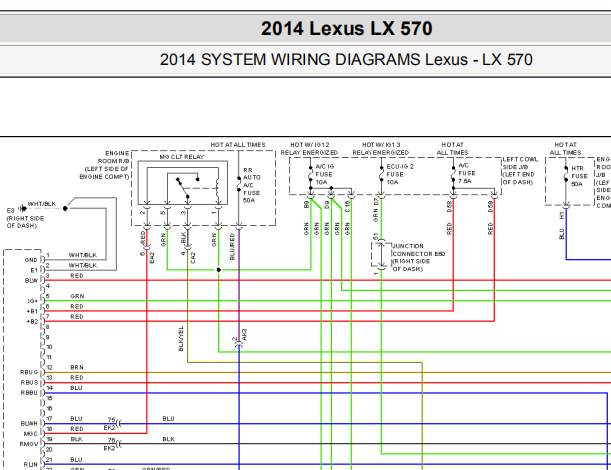The height and width of the screenshot is (470, 611).
Task: Click the vertical BLU/RED wire label
Action: pyautogui.click(x=232, y=247)
